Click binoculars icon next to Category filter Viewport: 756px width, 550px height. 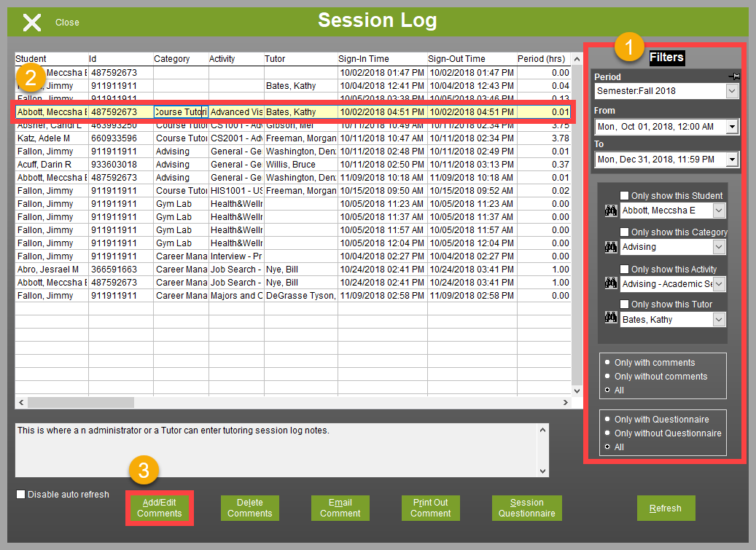click(611, 247)
